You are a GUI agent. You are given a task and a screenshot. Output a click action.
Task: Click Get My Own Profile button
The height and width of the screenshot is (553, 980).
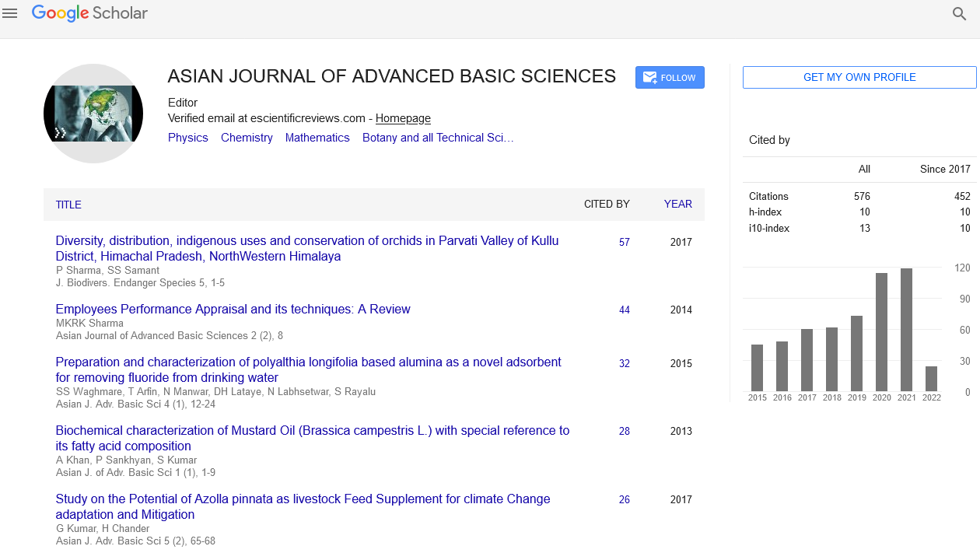pyautogui.click(x=859, y=77)
